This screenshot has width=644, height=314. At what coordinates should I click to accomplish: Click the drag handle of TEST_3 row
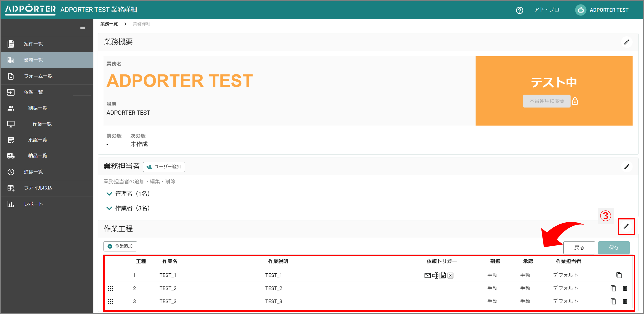[110, 301]
